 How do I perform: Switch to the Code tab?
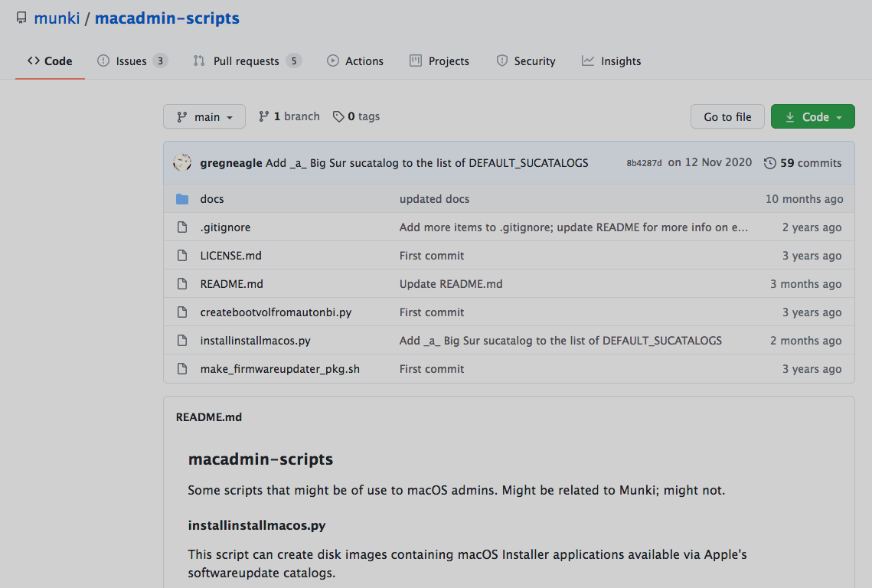50,61
